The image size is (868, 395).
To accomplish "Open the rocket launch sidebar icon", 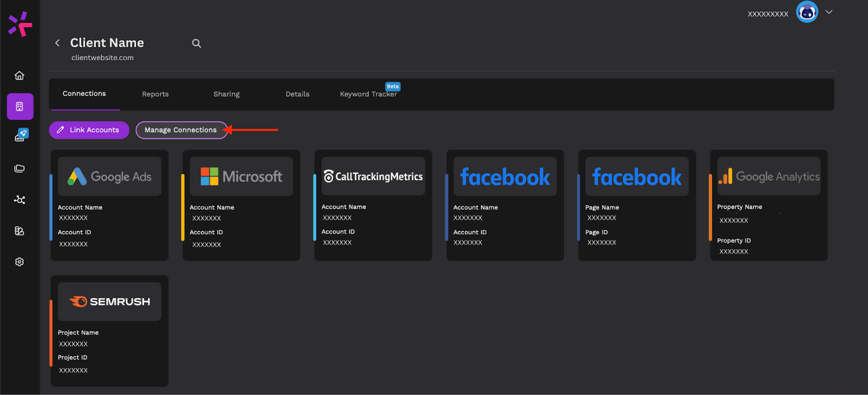I will pos(21,135).
